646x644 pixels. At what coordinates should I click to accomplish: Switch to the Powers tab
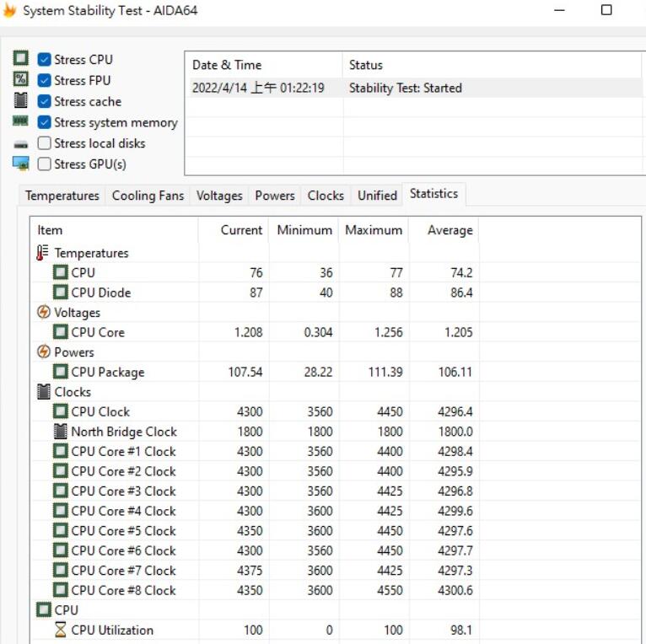pyautogui.click(x=275, y=196)
